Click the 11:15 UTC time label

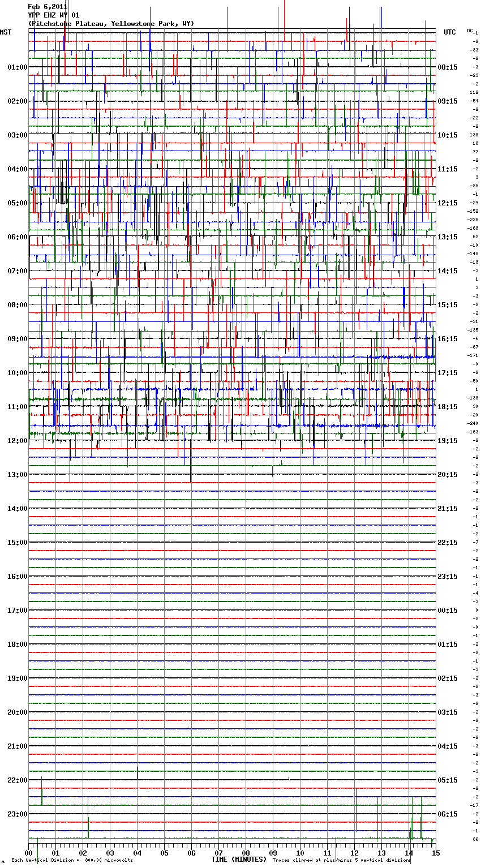point(448,169)
